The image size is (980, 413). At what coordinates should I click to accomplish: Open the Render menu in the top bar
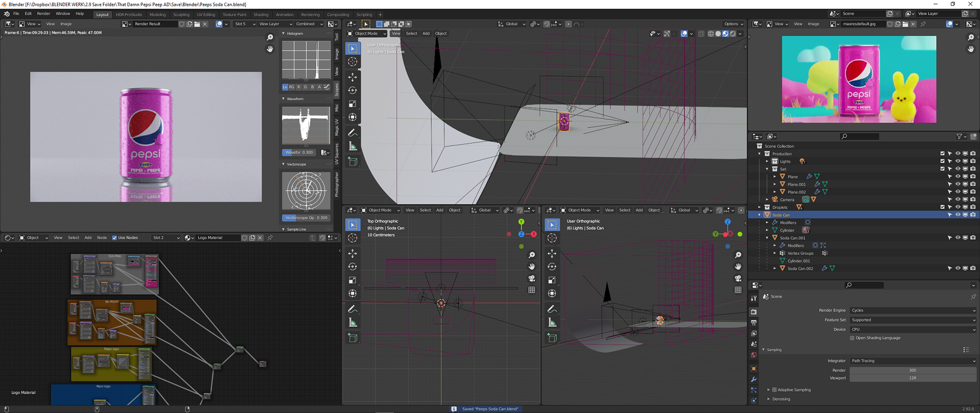tap(43, 14)
